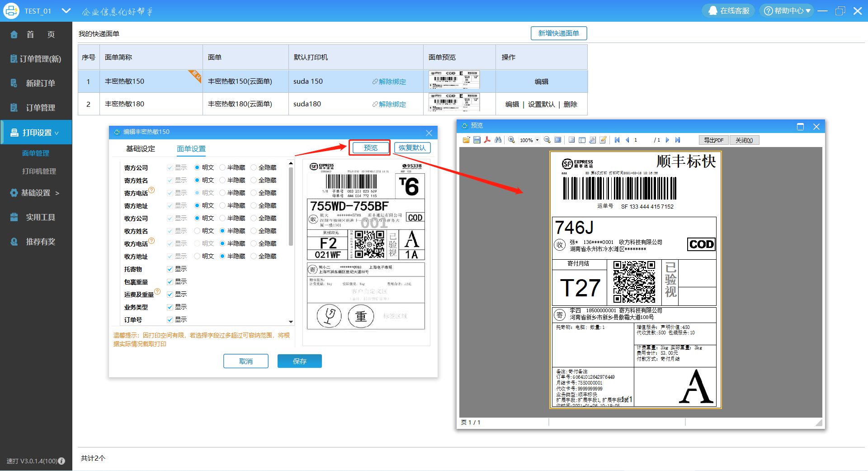The height and width of the screenshot is (471, 868).
Task: Click 恢复默认 button
Action: (412, 147)
